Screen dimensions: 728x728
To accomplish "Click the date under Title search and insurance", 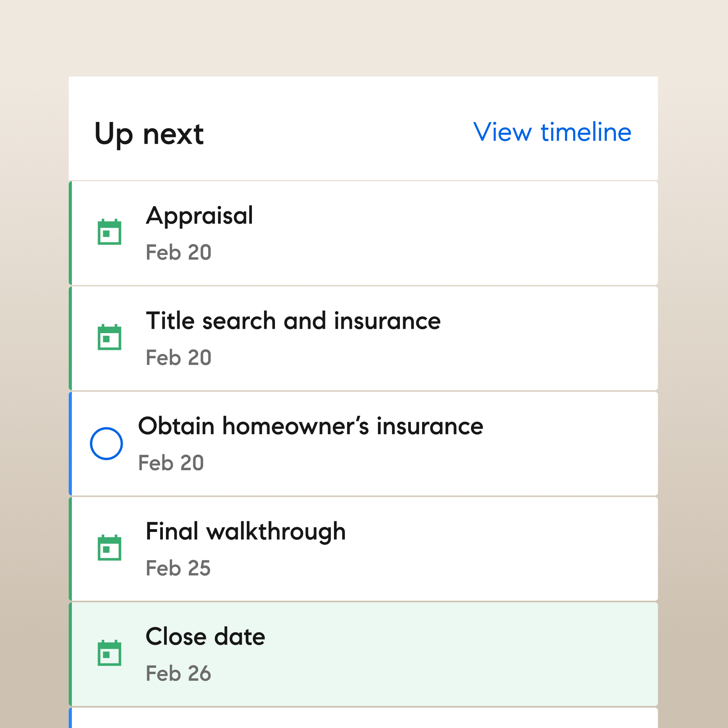I will 178,358.
